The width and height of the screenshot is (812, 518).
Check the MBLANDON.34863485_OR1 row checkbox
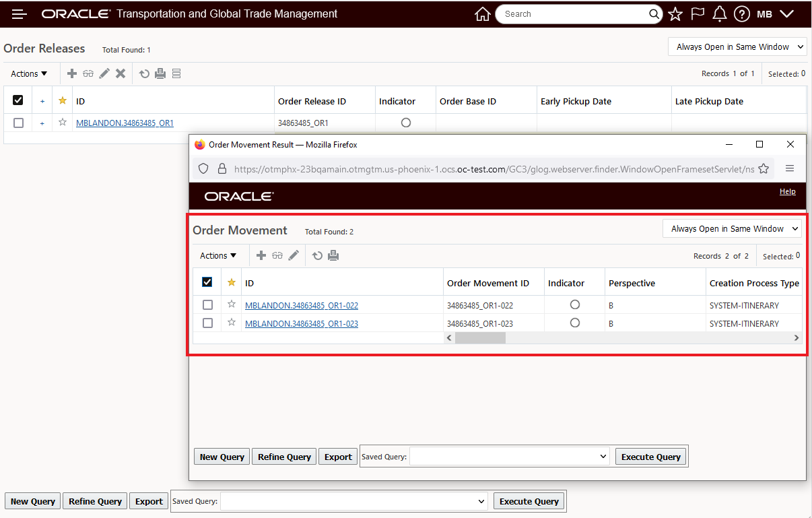point(18,123)
